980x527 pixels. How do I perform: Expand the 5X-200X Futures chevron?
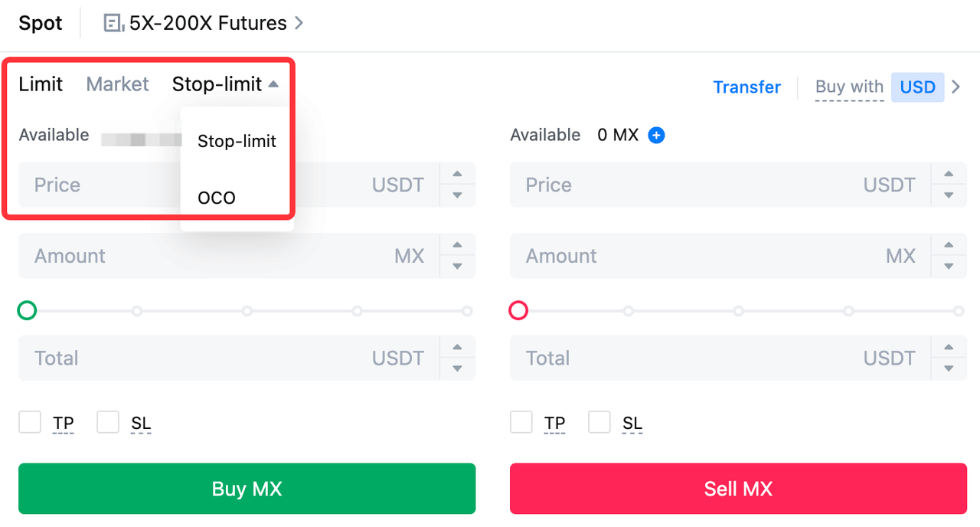click(299, 24)
